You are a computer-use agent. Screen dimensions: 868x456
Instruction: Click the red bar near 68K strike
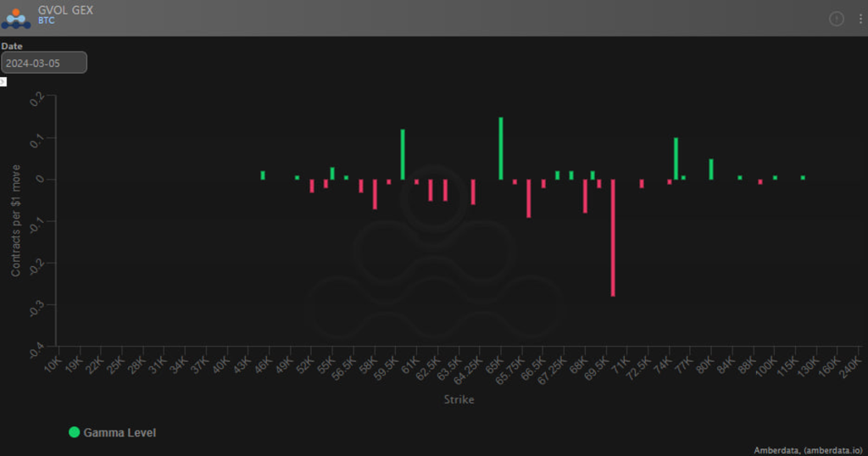pos(585,196)
